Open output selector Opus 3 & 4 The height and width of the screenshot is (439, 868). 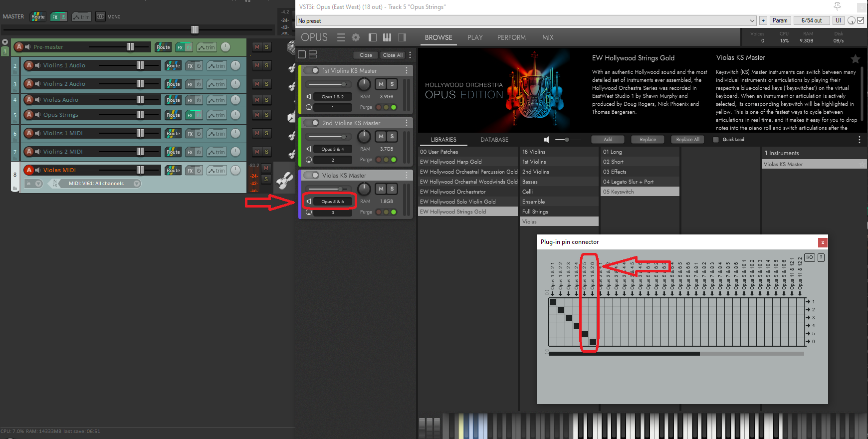332,149
